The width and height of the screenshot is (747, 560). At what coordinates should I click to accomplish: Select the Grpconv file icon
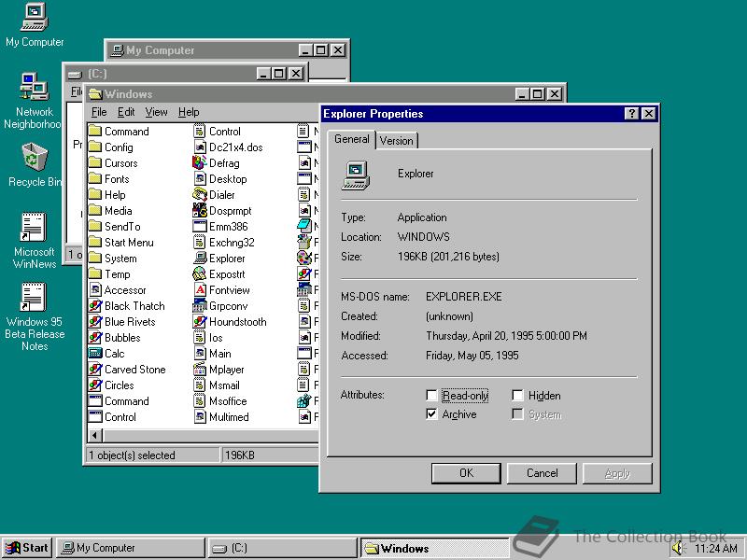click(x=199, y=306)
